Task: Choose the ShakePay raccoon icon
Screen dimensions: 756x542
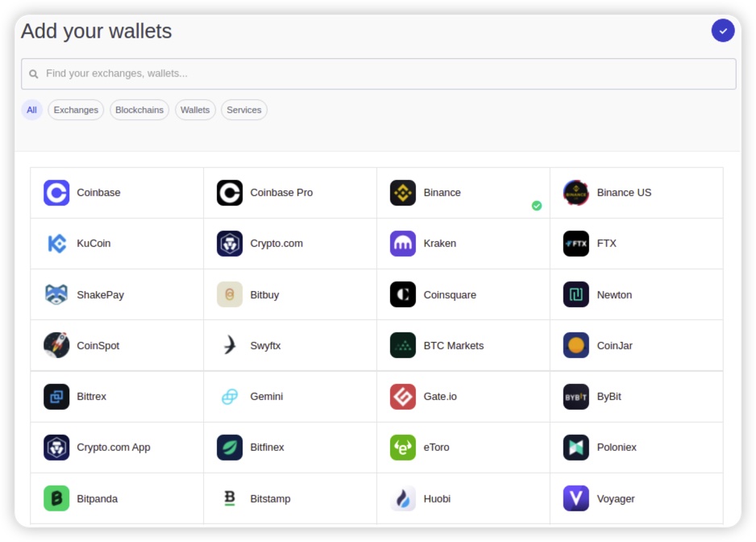Action: (56, 294)
